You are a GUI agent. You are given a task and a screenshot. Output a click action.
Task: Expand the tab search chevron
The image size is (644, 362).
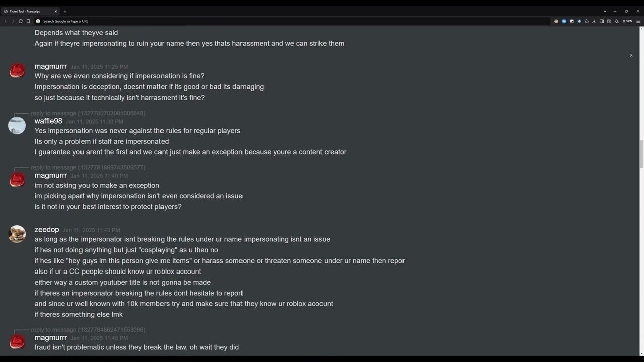pyautogui.click(x=605, y=11)
